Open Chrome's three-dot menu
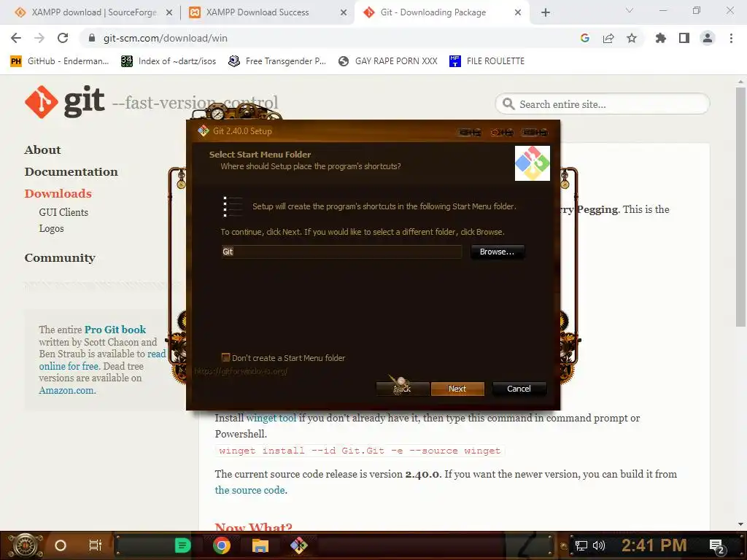747x560 pixels. coord(731,38)
